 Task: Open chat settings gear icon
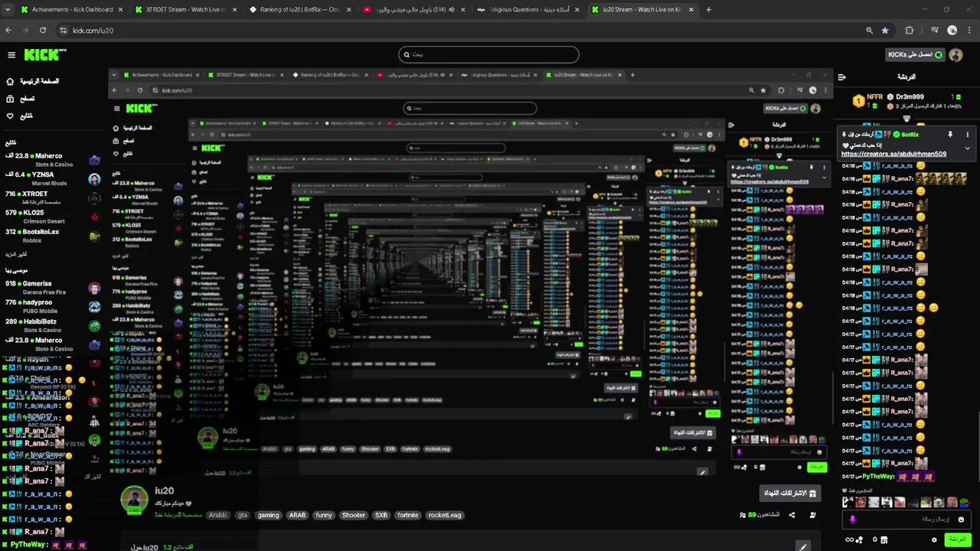(934, 540)
